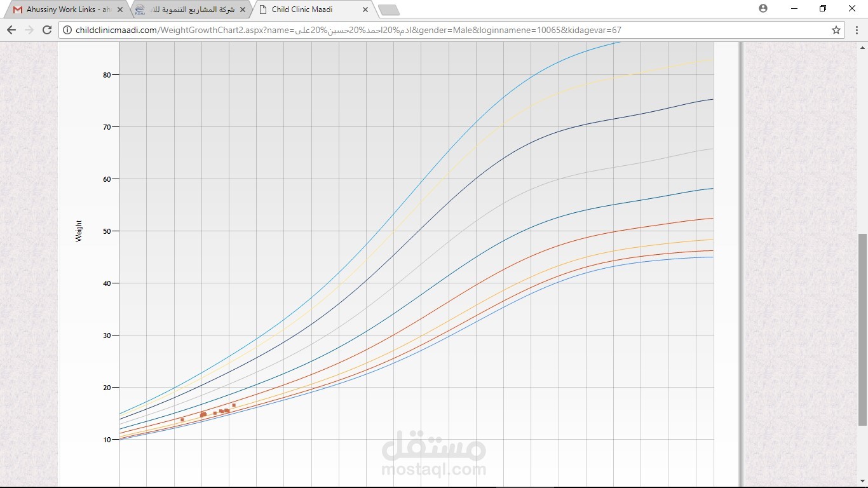Minimize the Chrome window

click(x=794, y=8)
